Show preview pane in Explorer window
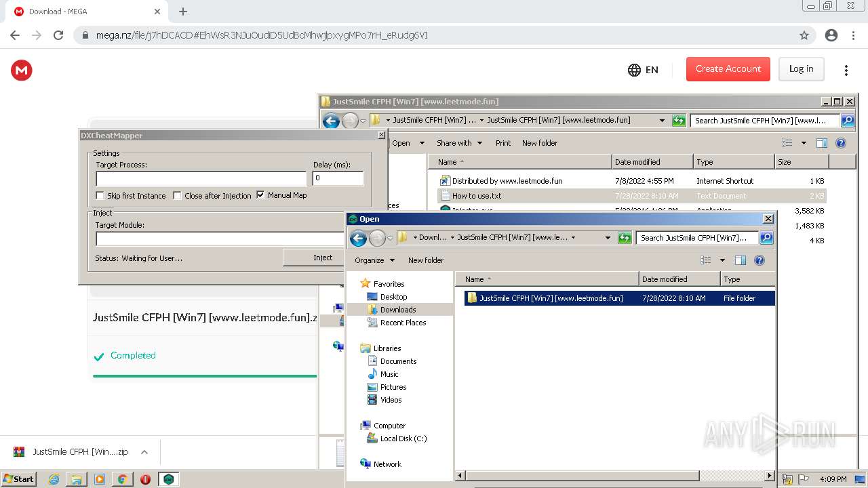 [822, 143]
